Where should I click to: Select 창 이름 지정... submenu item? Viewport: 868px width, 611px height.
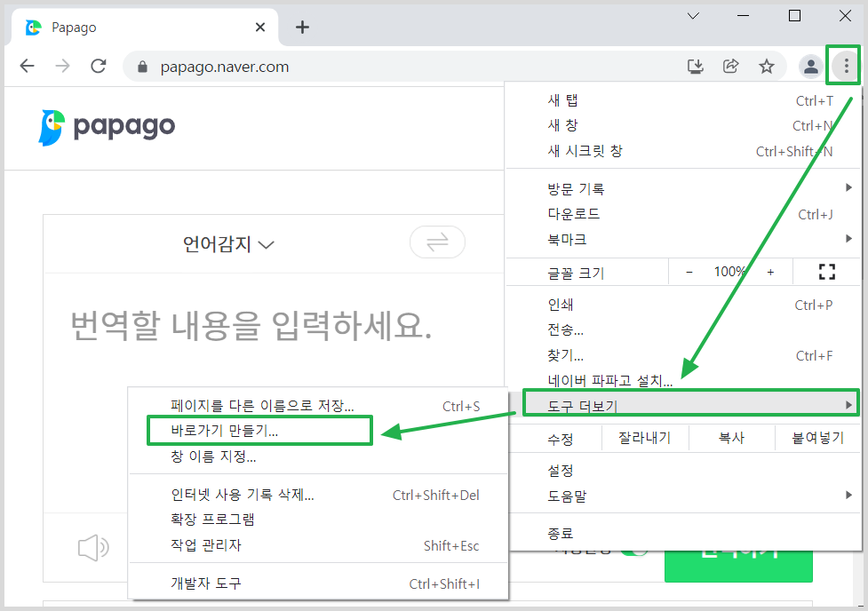(x=318, y=456)
